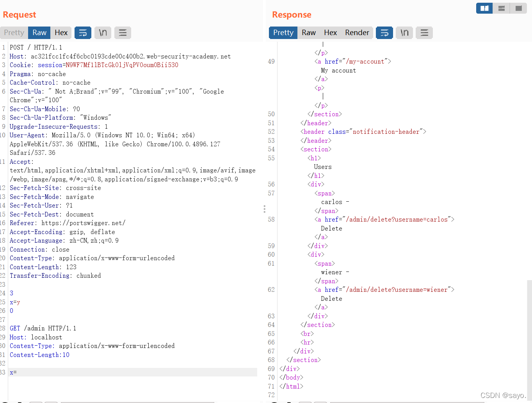
Task: Select combined tabbed layout icon
Action: coord(518,8)
